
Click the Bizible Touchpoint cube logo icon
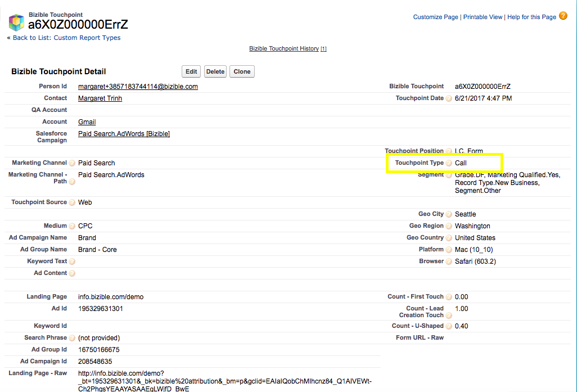pos(16,22)
